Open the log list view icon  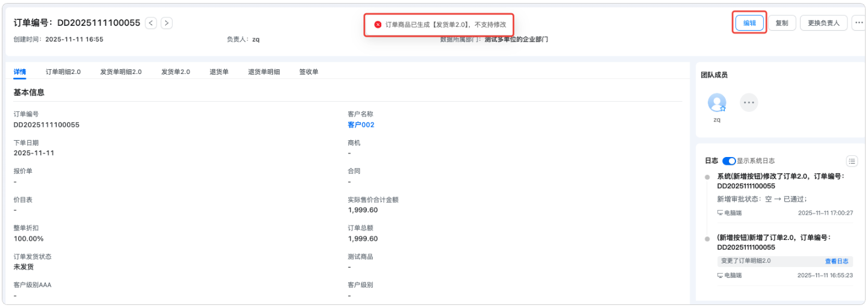[x=852, y=161]
